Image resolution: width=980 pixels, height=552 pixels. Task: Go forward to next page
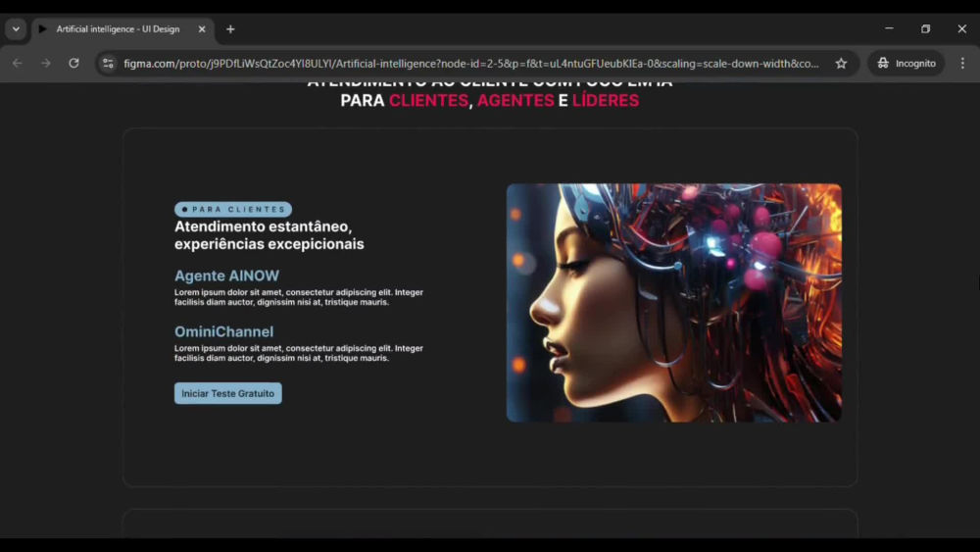(46, 63)
